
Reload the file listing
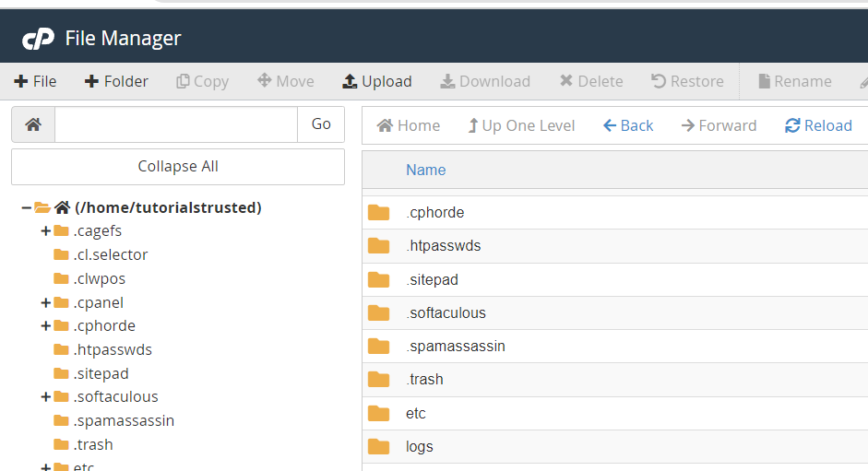click(818, 125)
